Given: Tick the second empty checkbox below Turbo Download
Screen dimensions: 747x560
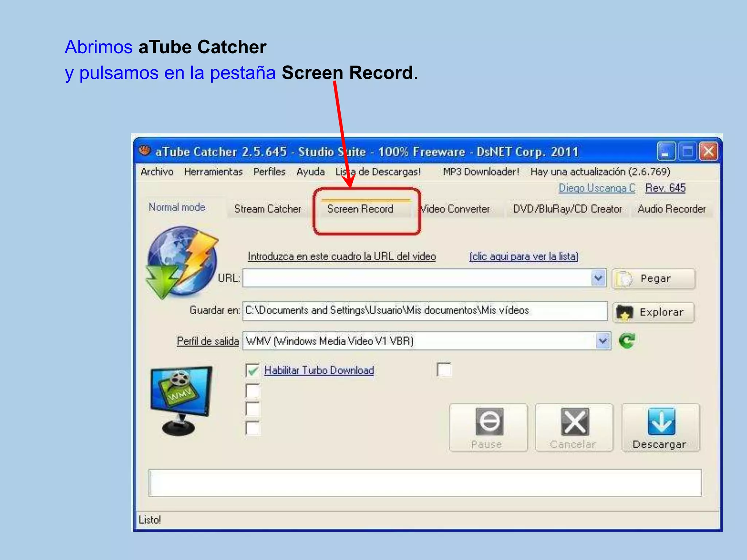Looking at the screenshot, I should 253,409.
